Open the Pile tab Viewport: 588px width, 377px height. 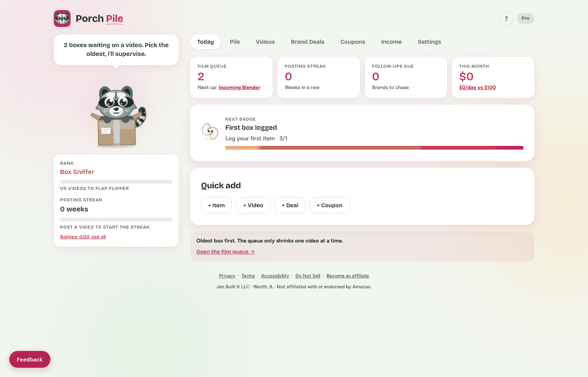(235, 42)
